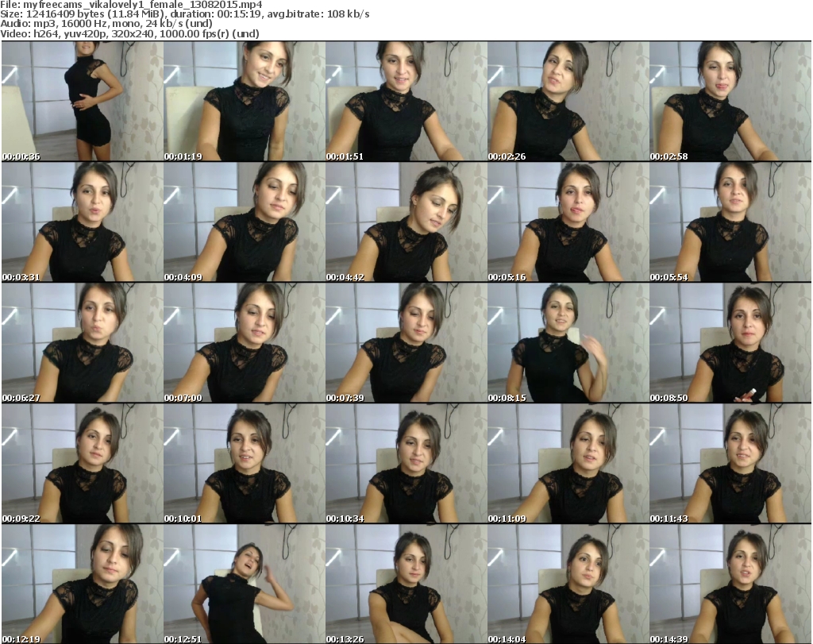Open the thumbnail timestamped 00:01:51
The image size is (813, 644).
tap(406, 101)
